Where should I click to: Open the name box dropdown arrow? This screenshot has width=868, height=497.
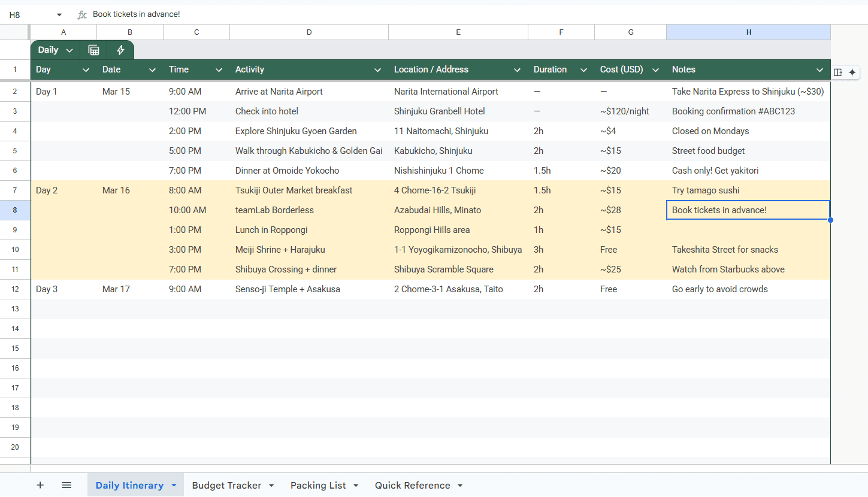tap(59, 14)
